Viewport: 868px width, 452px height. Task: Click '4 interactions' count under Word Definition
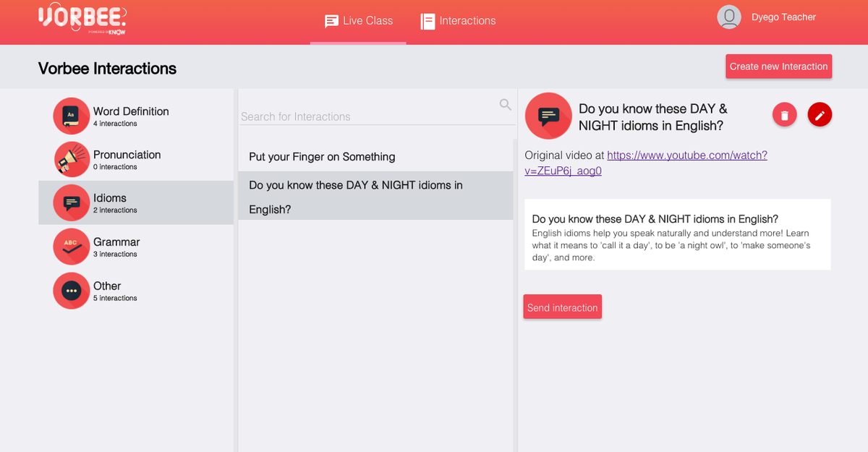point(115,124)
